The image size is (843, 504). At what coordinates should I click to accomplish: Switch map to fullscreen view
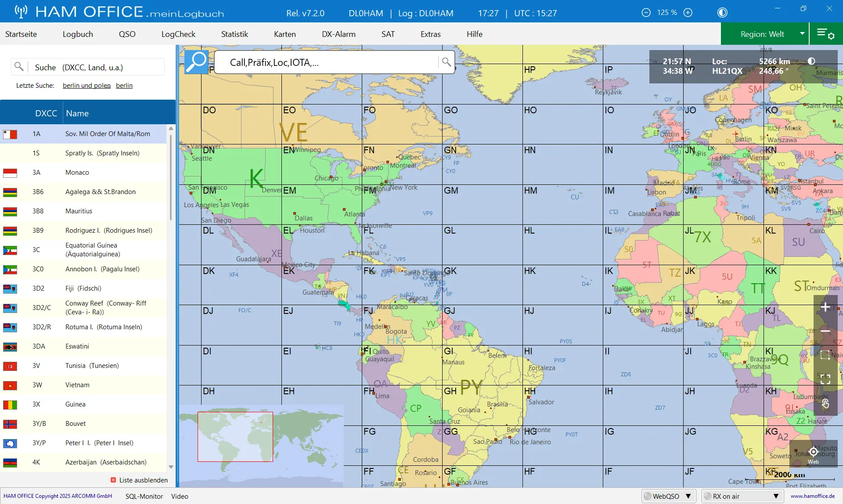(x=825, y=379)
